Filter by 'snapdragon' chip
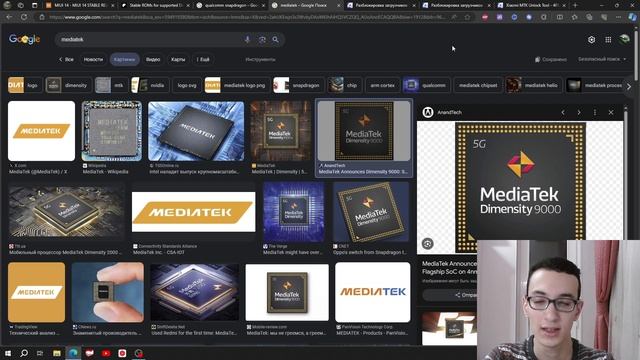 [298, 85]
